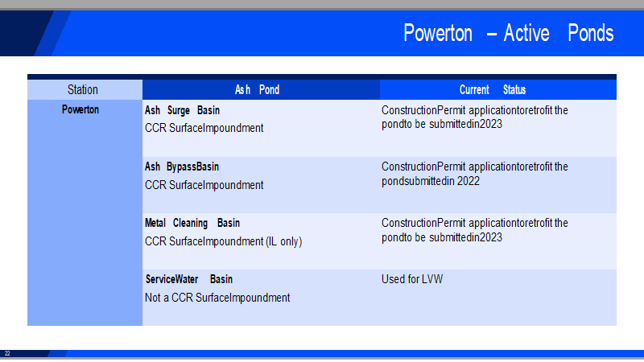Select the status mentioning "pondsubmittedin 2022"

[x=474, y=174]
